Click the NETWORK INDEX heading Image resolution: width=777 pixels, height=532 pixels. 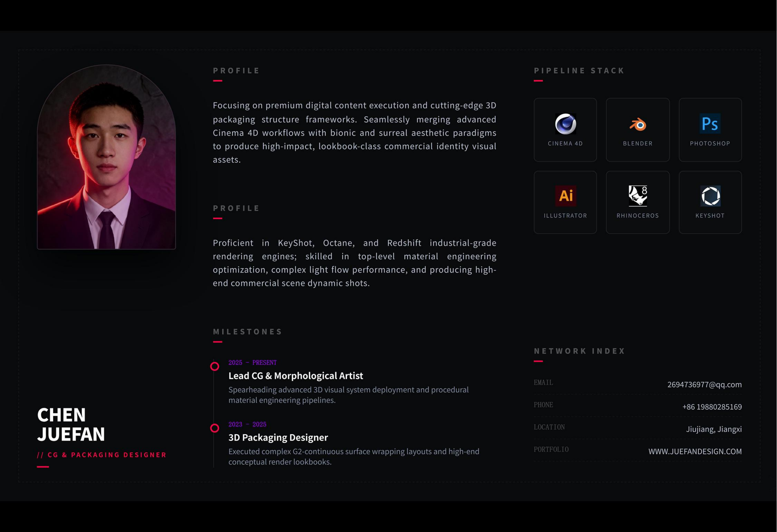coord(579,351)
